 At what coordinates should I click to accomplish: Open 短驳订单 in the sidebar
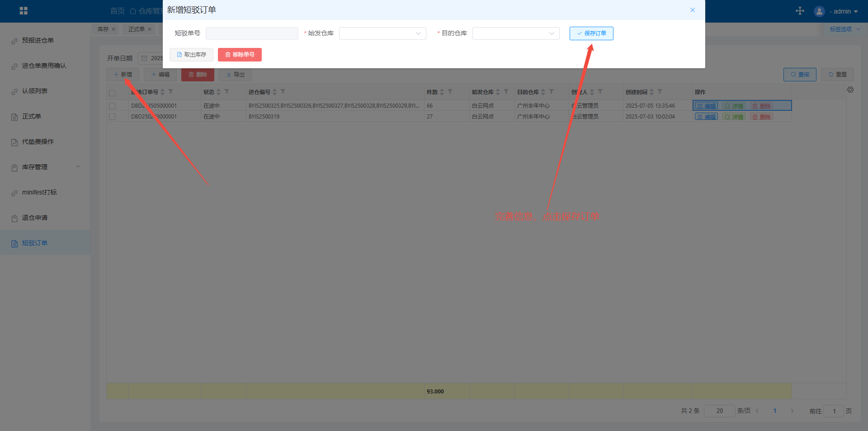pyautogui.click(x=35, y=243)
